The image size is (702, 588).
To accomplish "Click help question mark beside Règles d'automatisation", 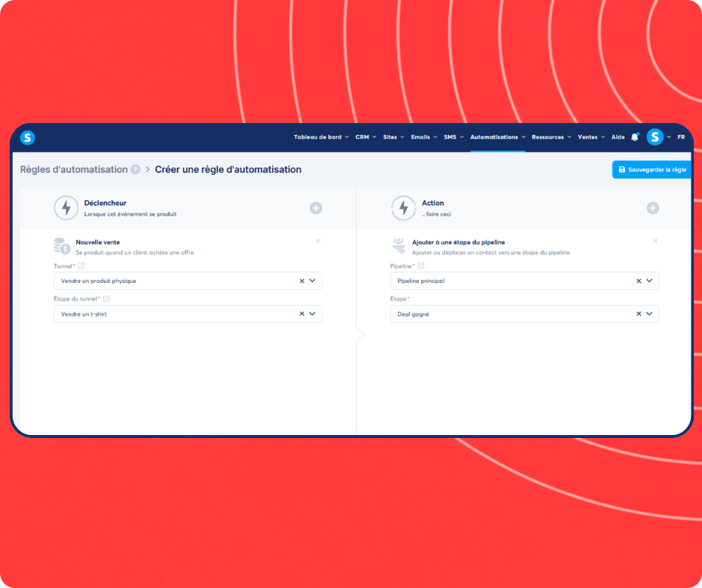I will 135,169.
